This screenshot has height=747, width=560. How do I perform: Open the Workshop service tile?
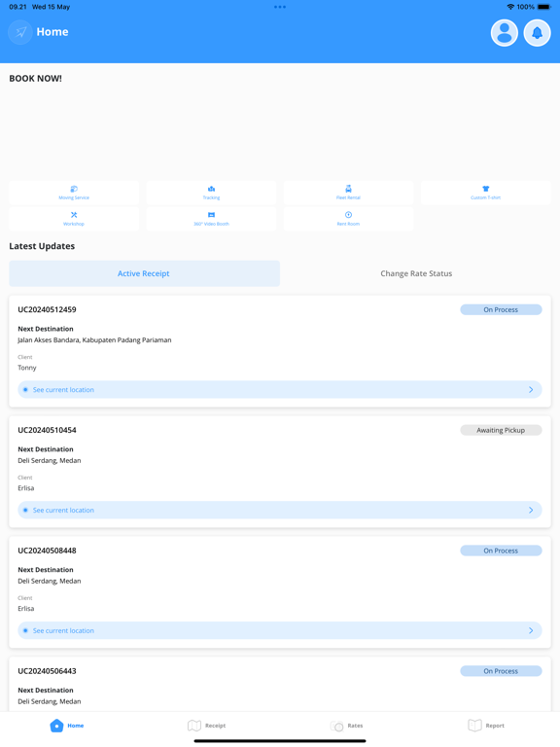[74, 219]
